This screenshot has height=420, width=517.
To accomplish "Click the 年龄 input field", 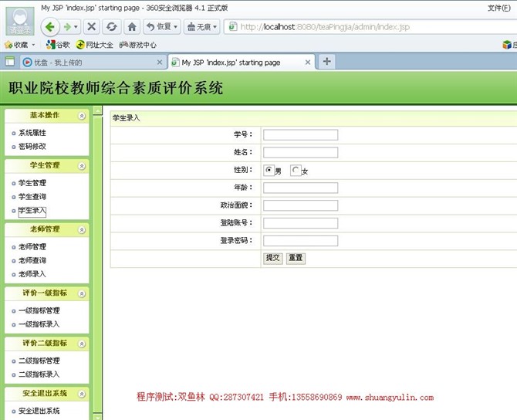I will [300, 188].
